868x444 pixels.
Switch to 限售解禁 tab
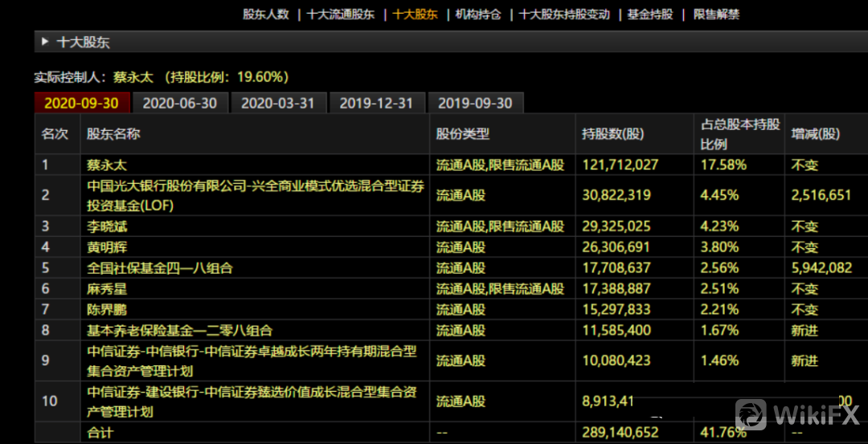pyautogui.click(x=717, y=14)
